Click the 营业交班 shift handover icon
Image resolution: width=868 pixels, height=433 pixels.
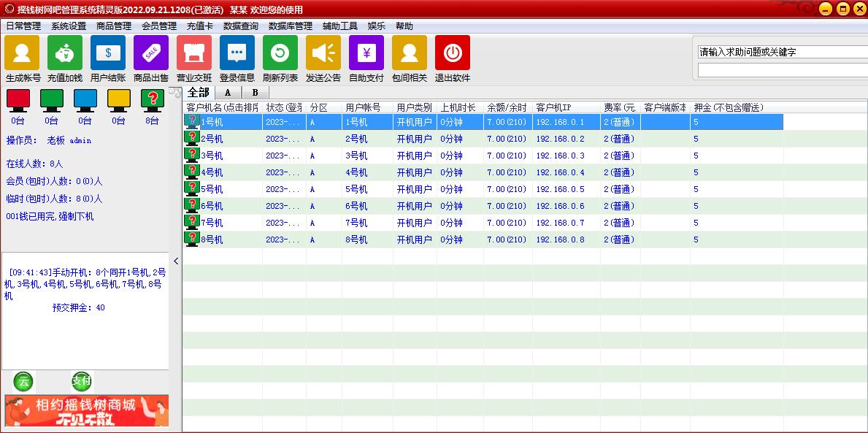(x=194, y=53)
